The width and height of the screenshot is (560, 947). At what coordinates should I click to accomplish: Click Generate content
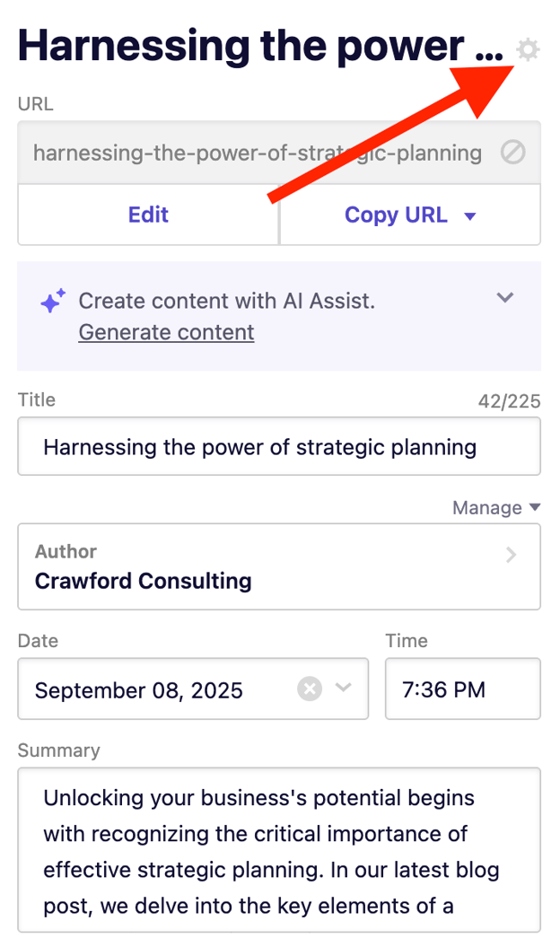tap(165, 332)
